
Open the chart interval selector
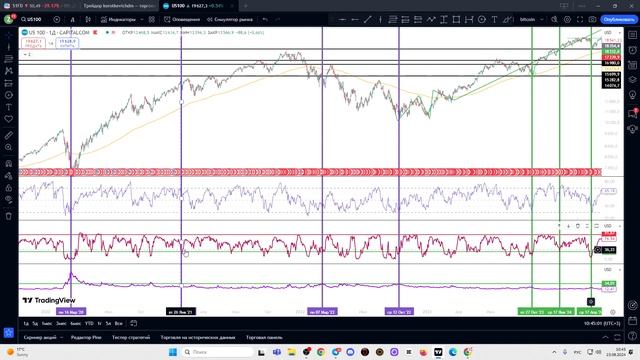tap(73, 19)
